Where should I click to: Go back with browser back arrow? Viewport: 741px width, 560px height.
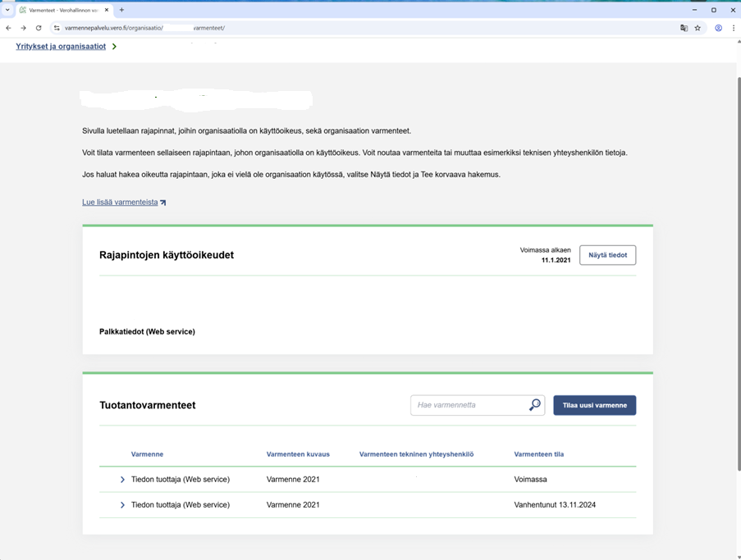tap(9, 28)
